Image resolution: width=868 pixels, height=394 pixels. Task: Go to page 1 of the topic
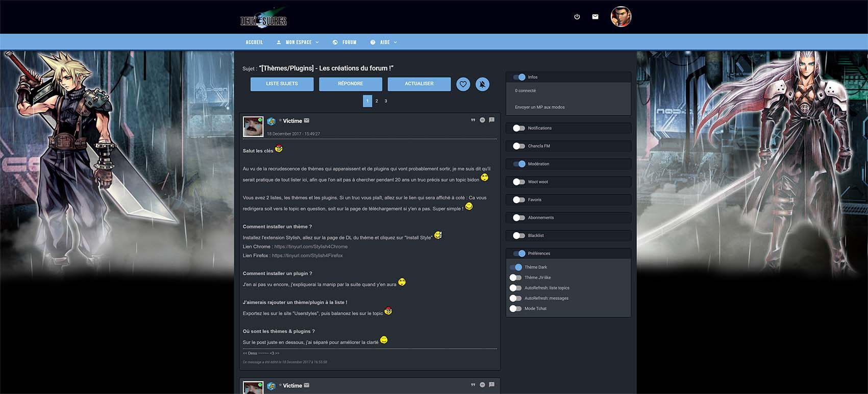pos(367,101)
